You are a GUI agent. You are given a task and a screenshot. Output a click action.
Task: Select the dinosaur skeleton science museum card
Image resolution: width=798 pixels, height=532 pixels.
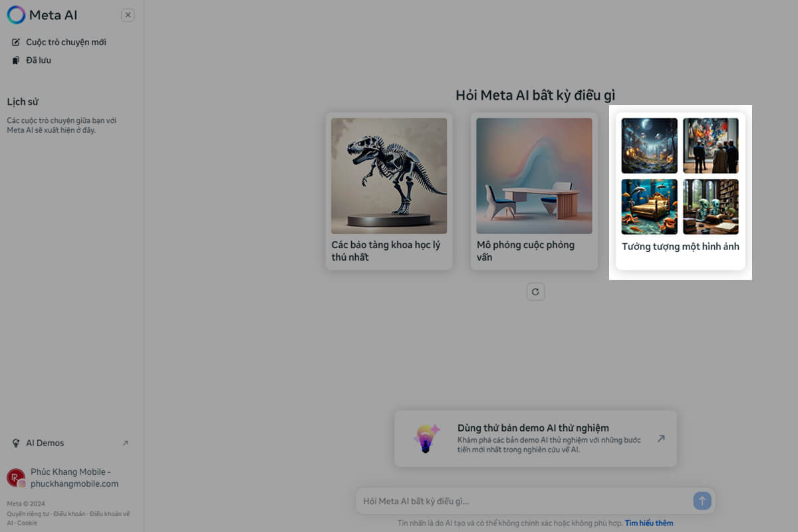(389, 190)
